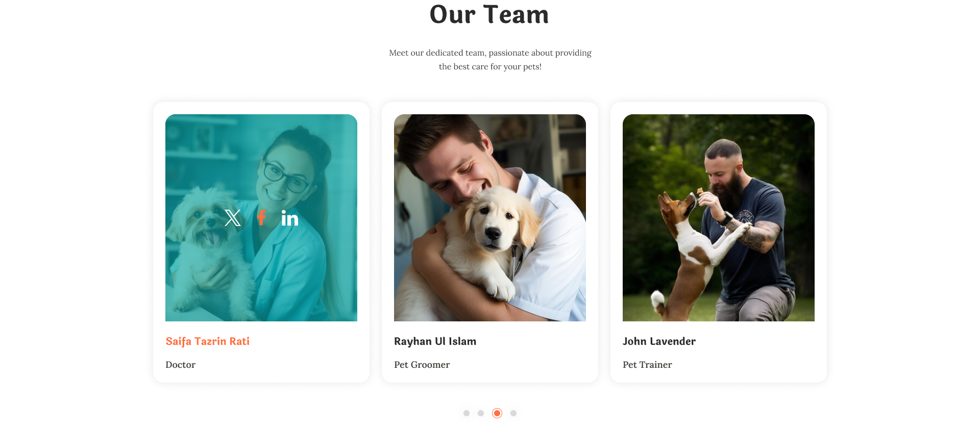The height and width of the screenshot is (428, 980).
Task: Click the Pet Trainer role label
Action: [x=647, y=365]
